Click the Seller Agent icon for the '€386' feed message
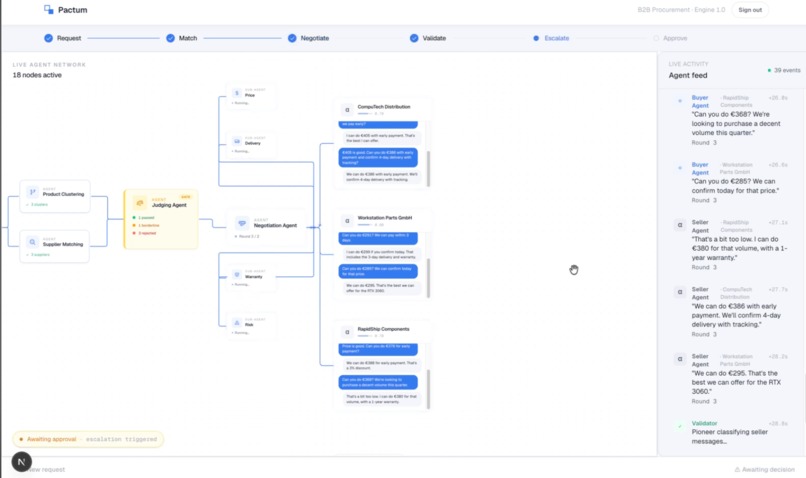Image resolution: width=806 pixels, height=478 pixels. coord(680,292)
